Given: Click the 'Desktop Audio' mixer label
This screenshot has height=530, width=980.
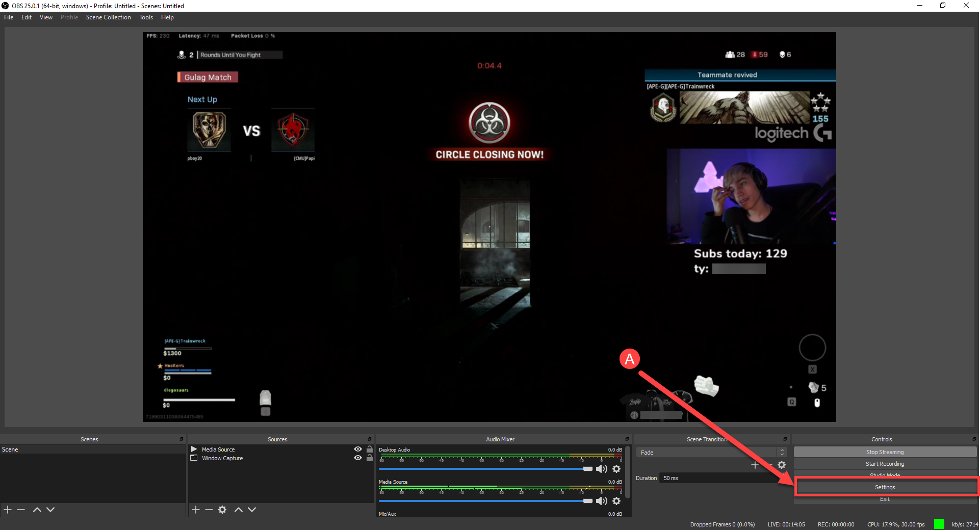Looking at the screenshot, I should (x=394, y=450).
